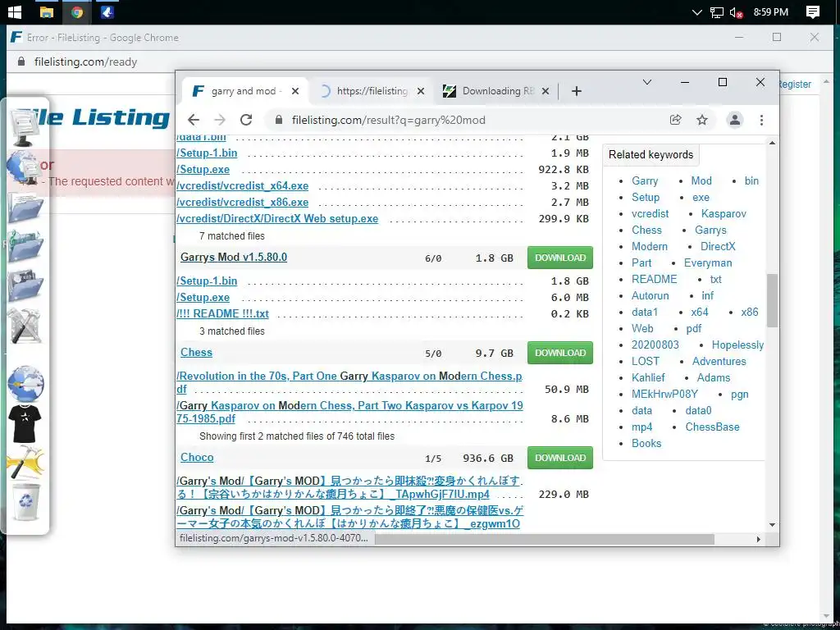
Task: Click the horizontal scrollbar at page bottom
Action: pos(545,539)
